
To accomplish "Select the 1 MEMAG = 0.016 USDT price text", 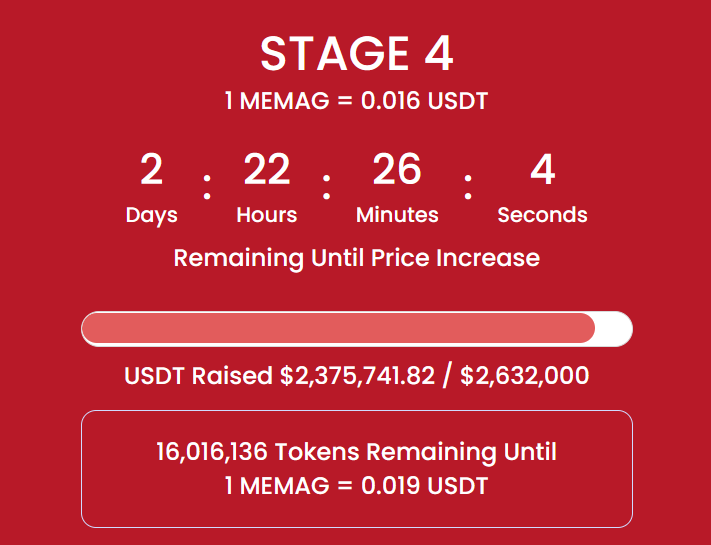I will [x=356, y=101].
